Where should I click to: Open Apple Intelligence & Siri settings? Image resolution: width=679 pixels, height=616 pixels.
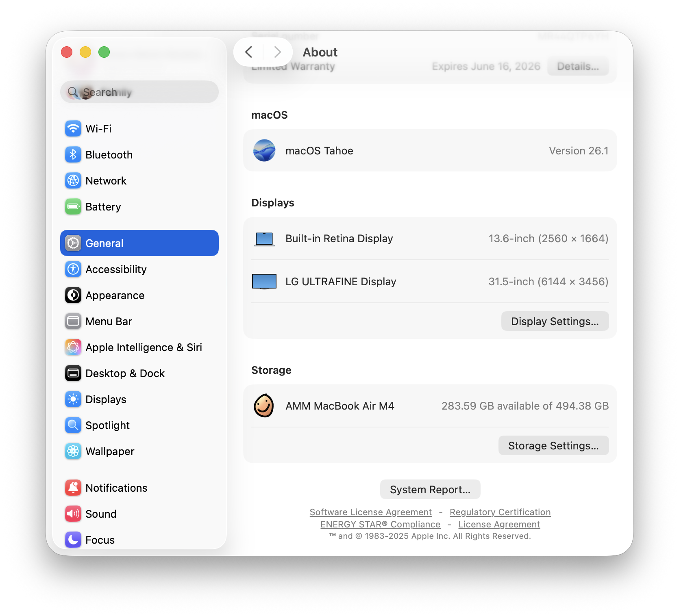139,347
